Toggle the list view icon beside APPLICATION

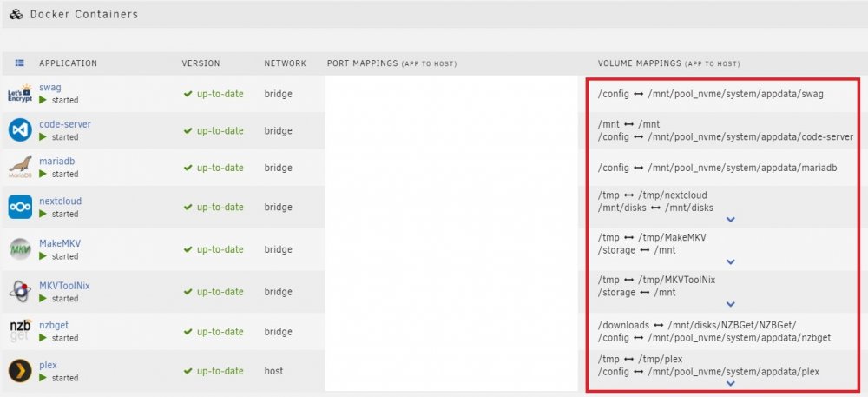[x=19, y=63]
